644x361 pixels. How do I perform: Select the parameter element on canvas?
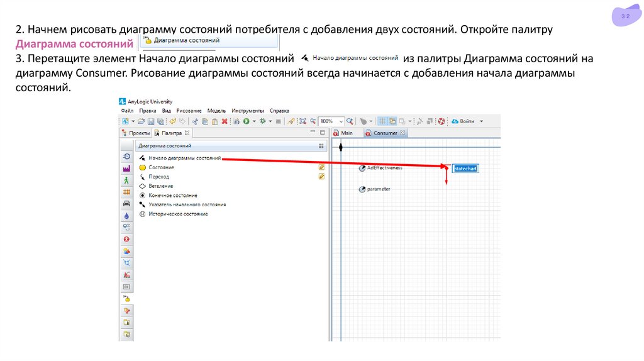point(375,189)
